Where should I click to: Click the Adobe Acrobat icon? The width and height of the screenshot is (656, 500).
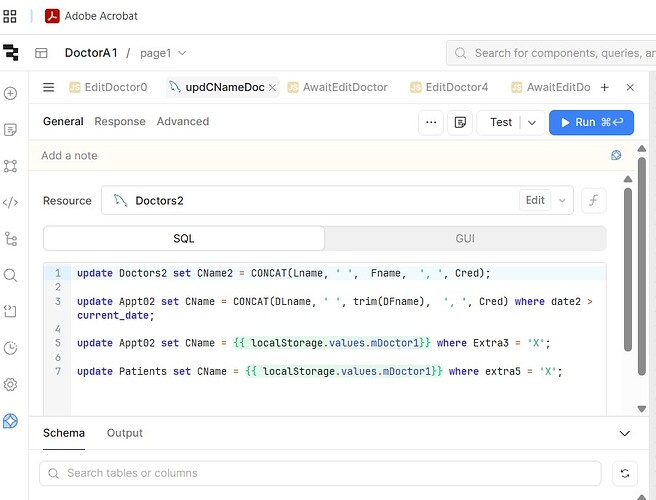(52, 16)
